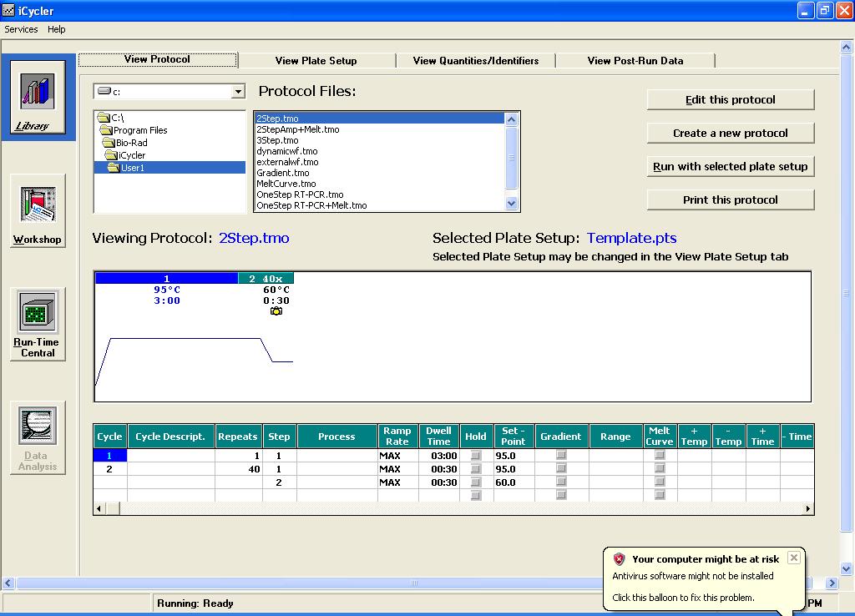This screenshot has height=616, width=855.
Task: Click Create a new protocol button
Action: [x=731, y=133]
